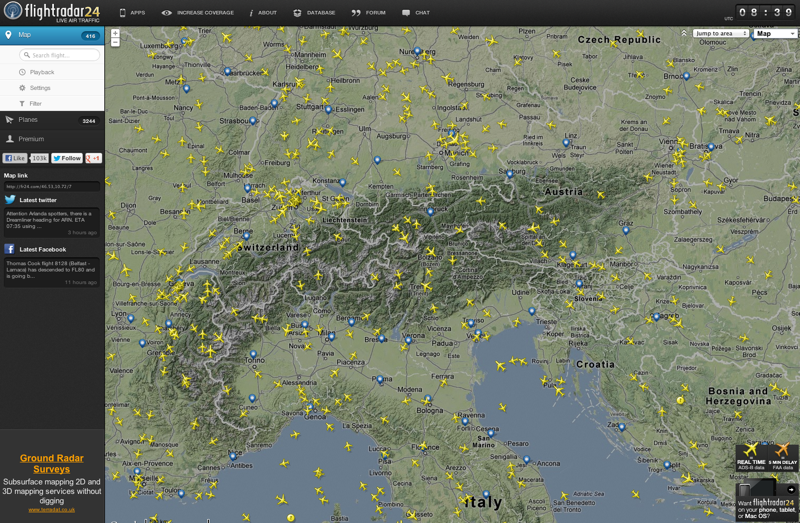Open the CHAT window
The width and height of the screenshot is (800, 523).
click(x=416, y=13)
